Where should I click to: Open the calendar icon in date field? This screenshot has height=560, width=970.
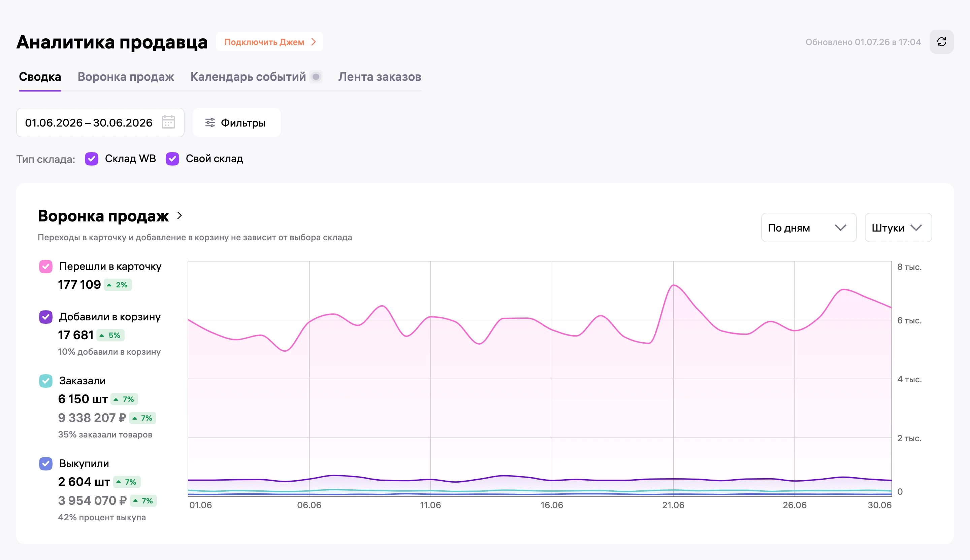coord(168,122)
